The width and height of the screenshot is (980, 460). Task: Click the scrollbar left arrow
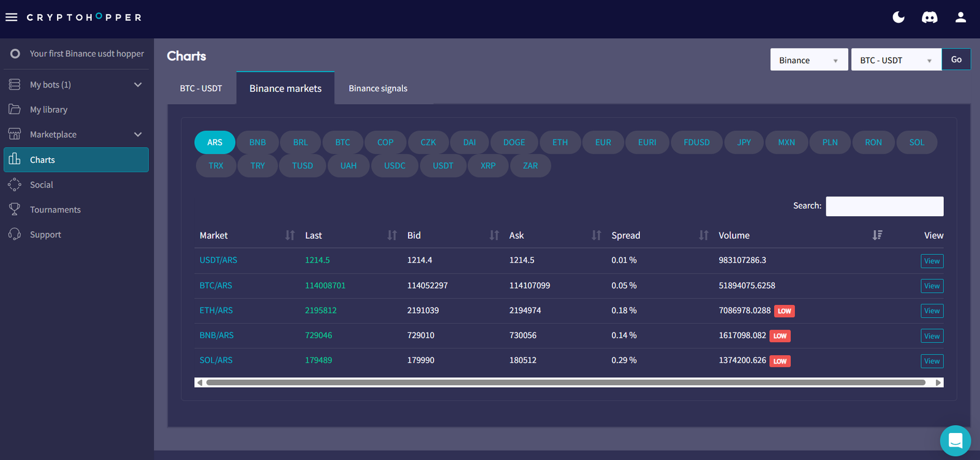click(199, 383)
